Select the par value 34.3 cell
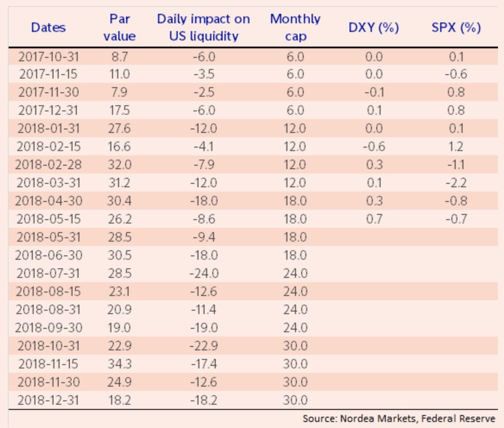 pos(120,364)
